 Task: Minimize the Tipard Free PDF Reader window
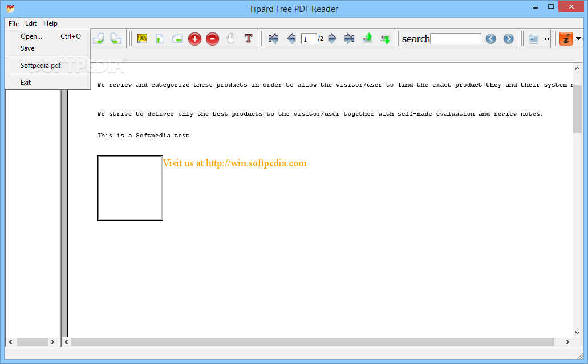pos(536,7)
